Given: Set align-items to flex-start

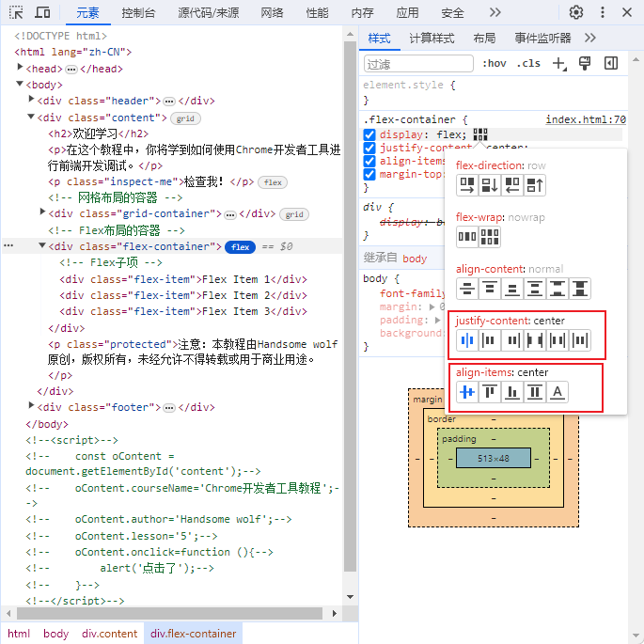Looking at the screenshot, I should pyautogui.click(x=490, y=392).
